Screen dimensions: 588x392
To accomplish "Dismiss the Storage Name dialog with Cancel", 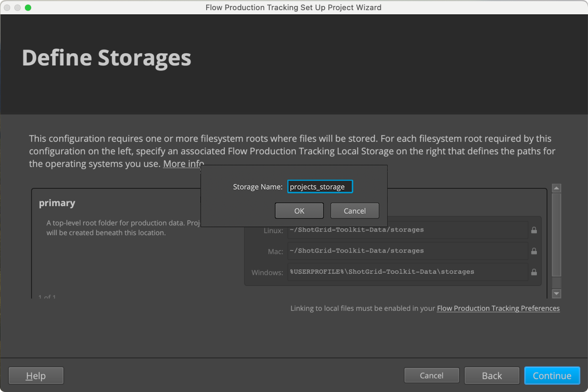I will click(355, 211).
